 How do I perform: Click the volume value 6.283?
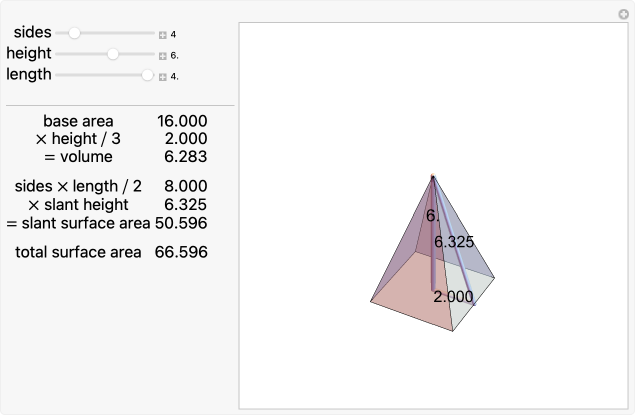(x=186, y=157)
